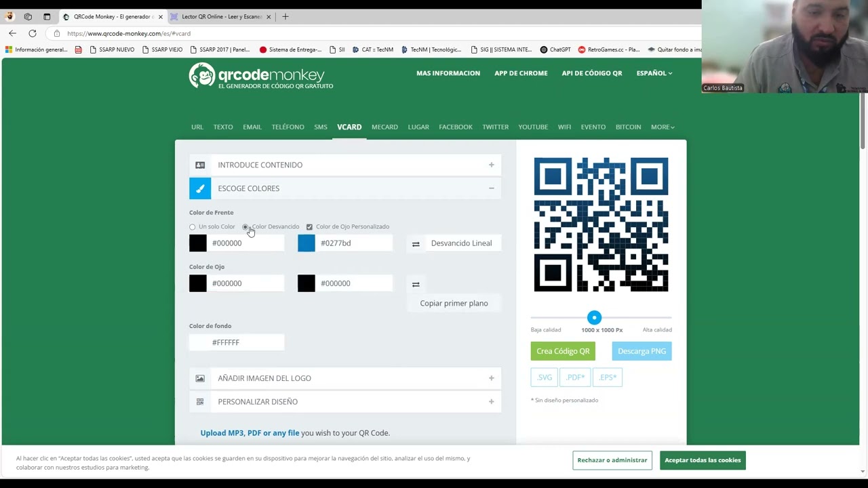The image size is (868, 488).
Task: Select the WIFI type tab
Action: tap(564, 127)
